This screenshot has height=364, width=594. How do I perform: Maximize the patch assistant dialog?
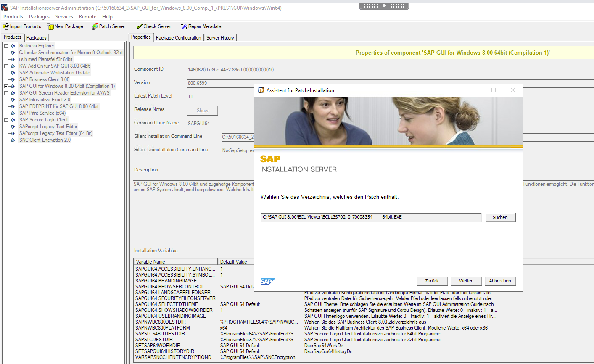click(494, 90)
